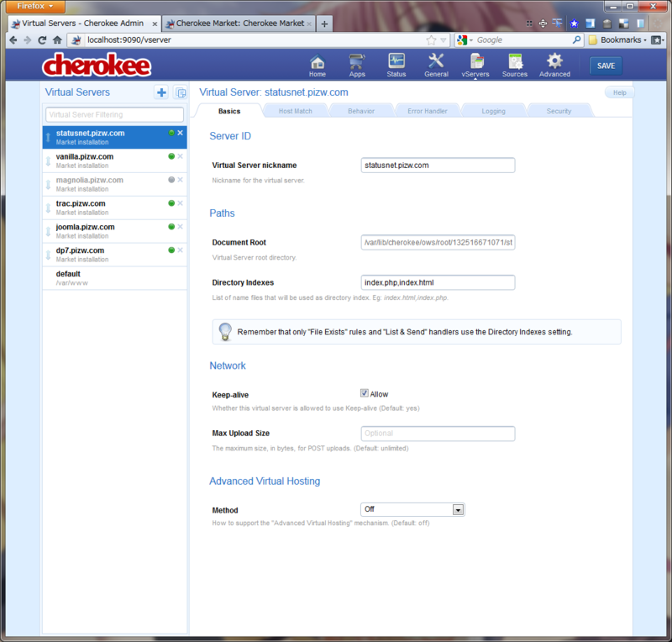672x642 pixels.
Task: Open the Help button
Action: (619, 92)
